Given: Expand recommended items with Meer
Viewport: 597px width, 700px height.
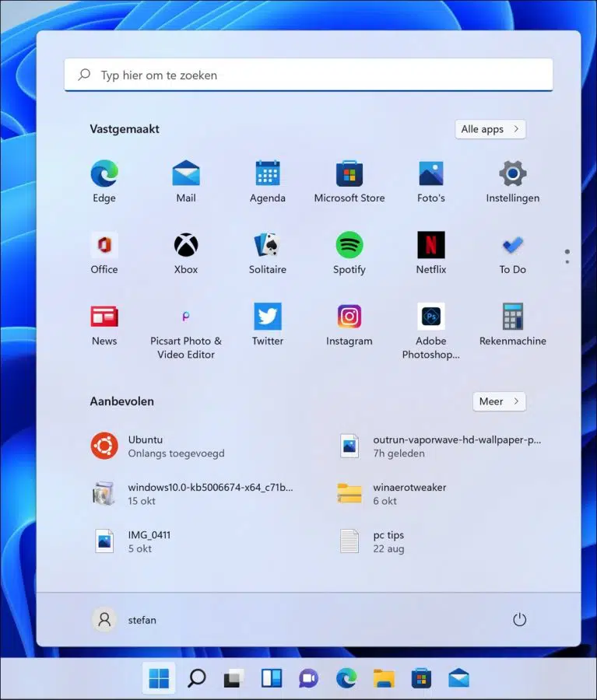Looking at the screenshot, I should pos(499,401).
